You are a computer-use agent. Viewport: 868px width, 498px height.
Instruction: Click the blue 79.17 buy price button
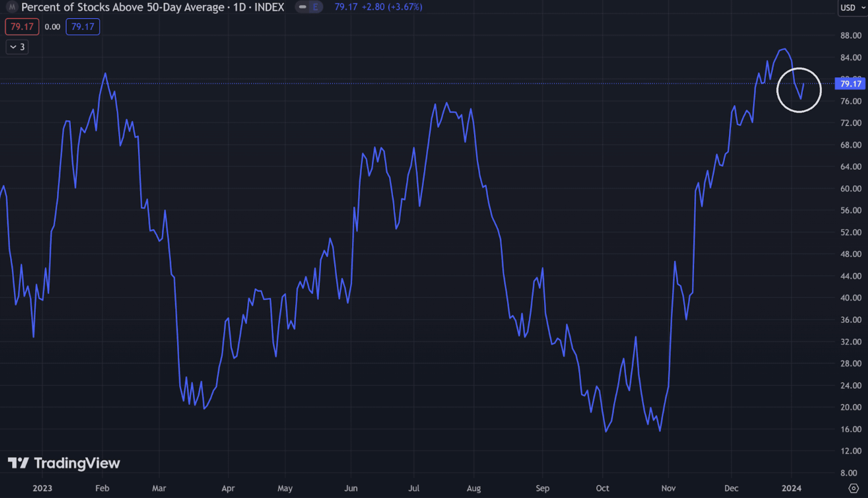(x=83, y=27)
